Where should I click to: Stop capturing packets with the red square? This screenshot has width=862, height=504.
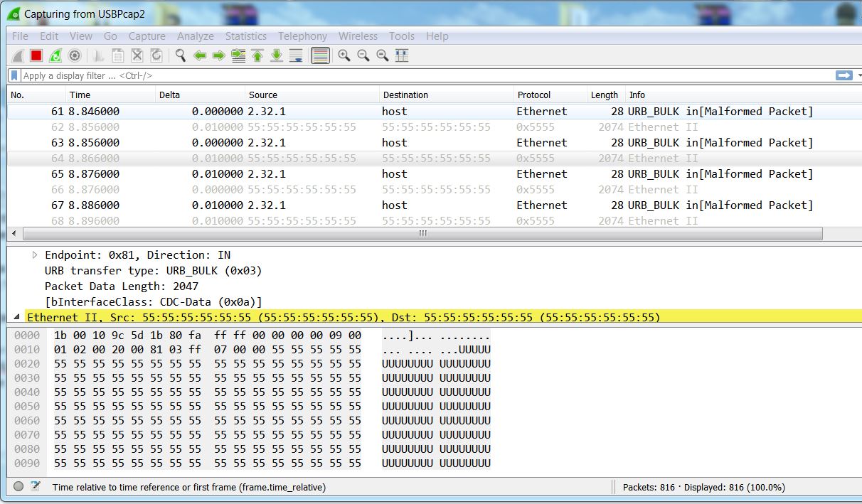pos(36,55)
